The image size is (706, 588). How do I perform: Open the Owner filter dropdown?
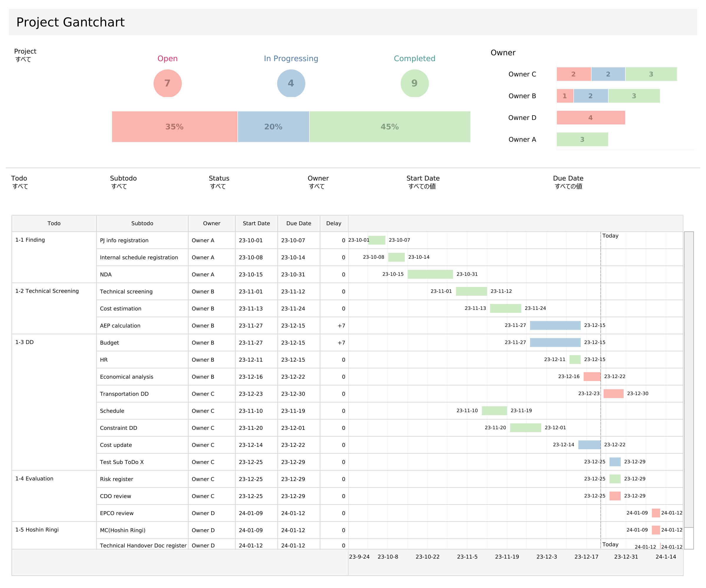(317, 186)
